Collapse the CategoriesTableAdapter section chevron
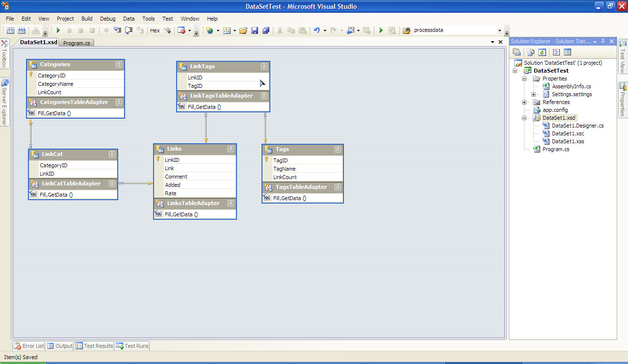The image size is (628, 364). point(119,102)
